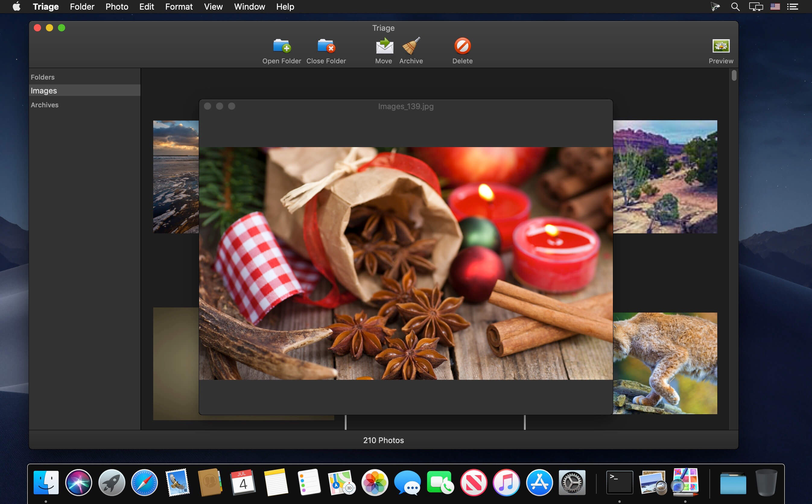Click the Open Folder toolbar icon
Viewport: 812px width, 504px height.
(x=282, y=46)
